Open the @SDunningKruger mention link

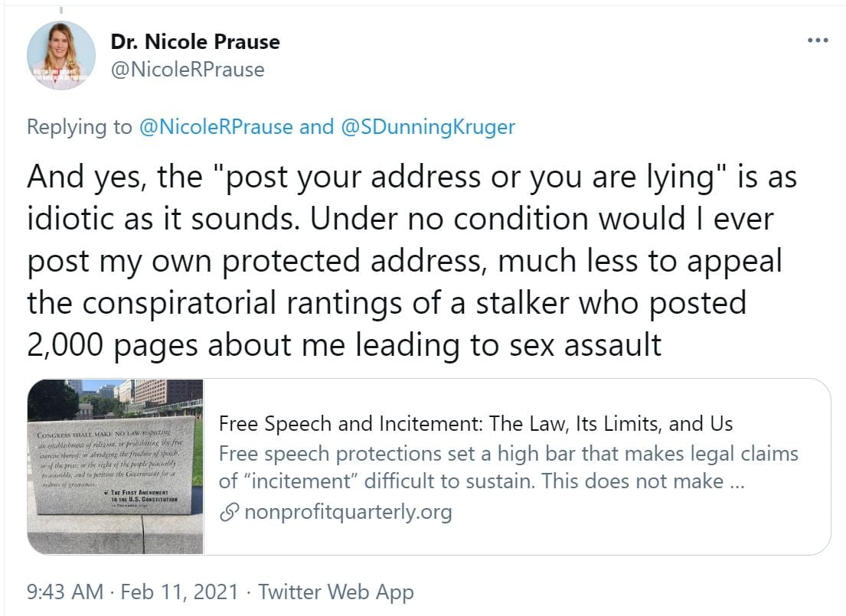427,126
